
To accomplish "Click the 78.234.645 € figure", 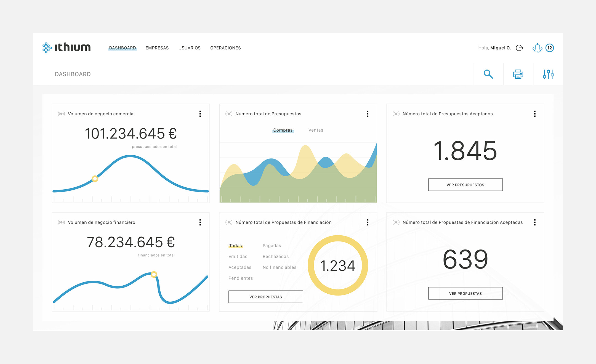I will coord(131,242).
